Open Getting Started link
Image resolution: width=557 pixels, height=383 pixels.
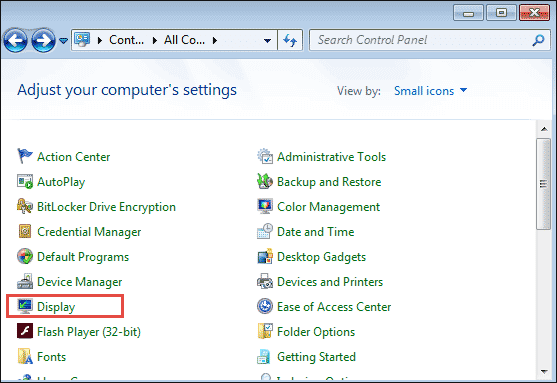coord(317,357)
